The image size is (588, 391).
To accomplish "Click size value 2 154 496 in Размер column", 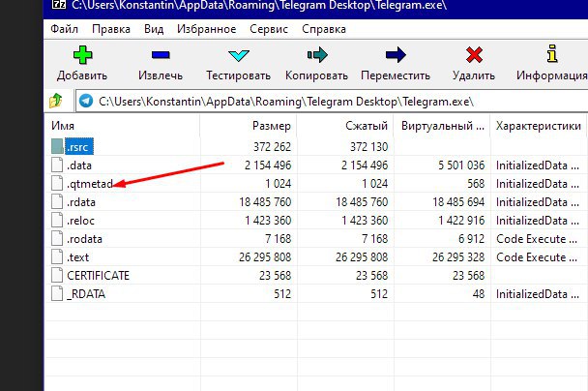I will (268, 165).
